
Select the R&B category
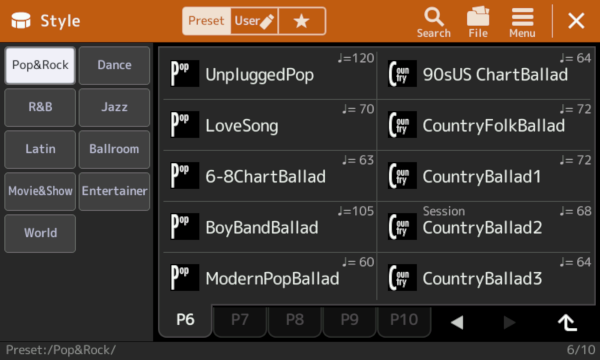[40, 107]
